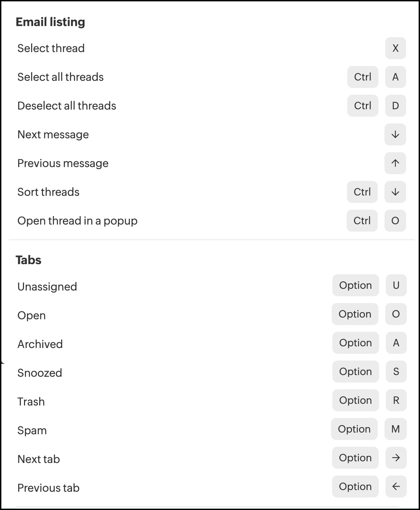Click the Option key beside Snoozed

point(355,372)
